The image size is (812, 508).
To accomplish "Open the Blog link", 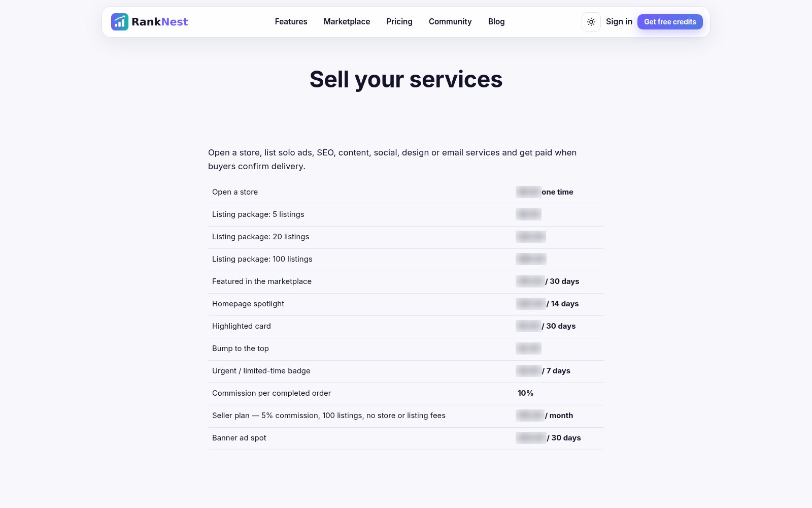I will pos(496,22).
